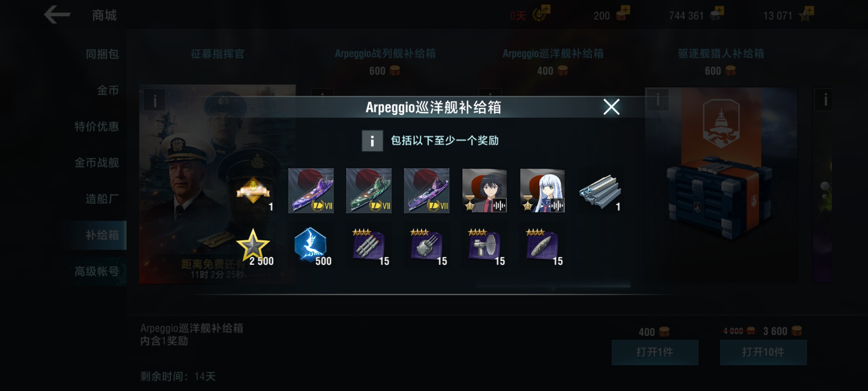The width and height of the screenshot is (868, 391).
Task: Go back using the top-left arrow
Action: pyautogui.click(x=57, y=15)
